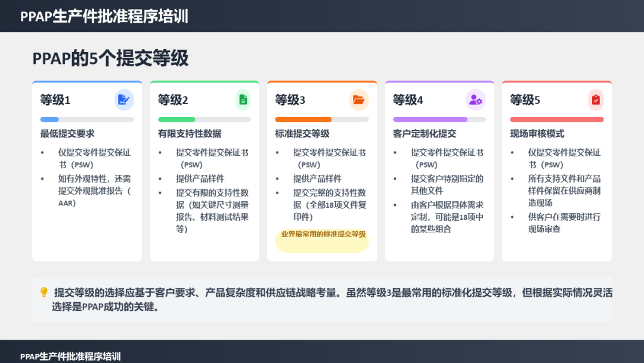Screen dimensions: 644x363
Task: Click the 有限支持性数据 subtitle
Action: (x=190, y=134)
